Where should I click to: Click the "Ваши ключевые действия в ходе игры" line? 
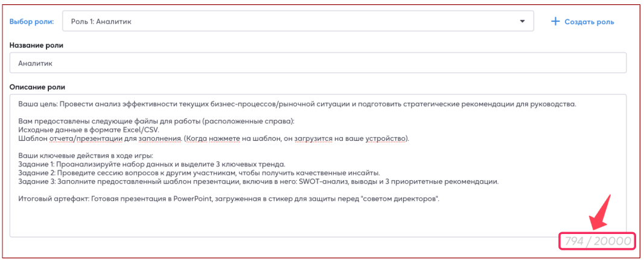click(86, 155)
